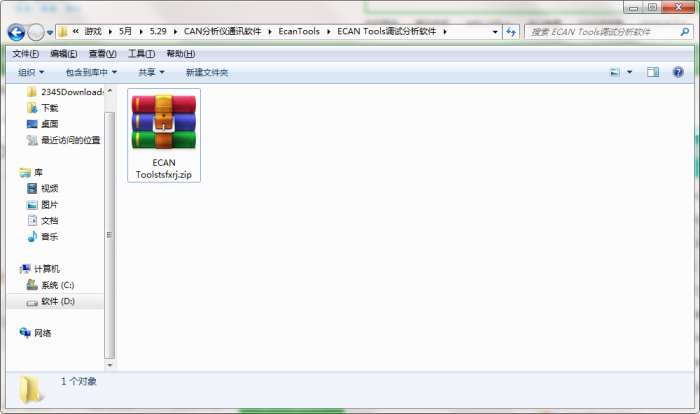
Task: Open the address bar history dropdown
Action: point(495,32)
